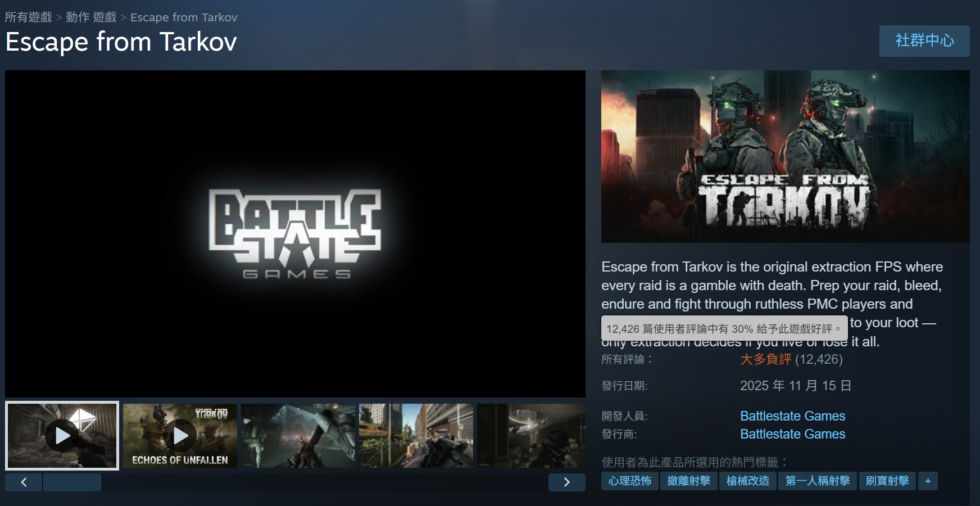The width and height of the screenshot is (980, 506).
Task: View the 大多負評 review summary
Action: click(x=765, y=359)
